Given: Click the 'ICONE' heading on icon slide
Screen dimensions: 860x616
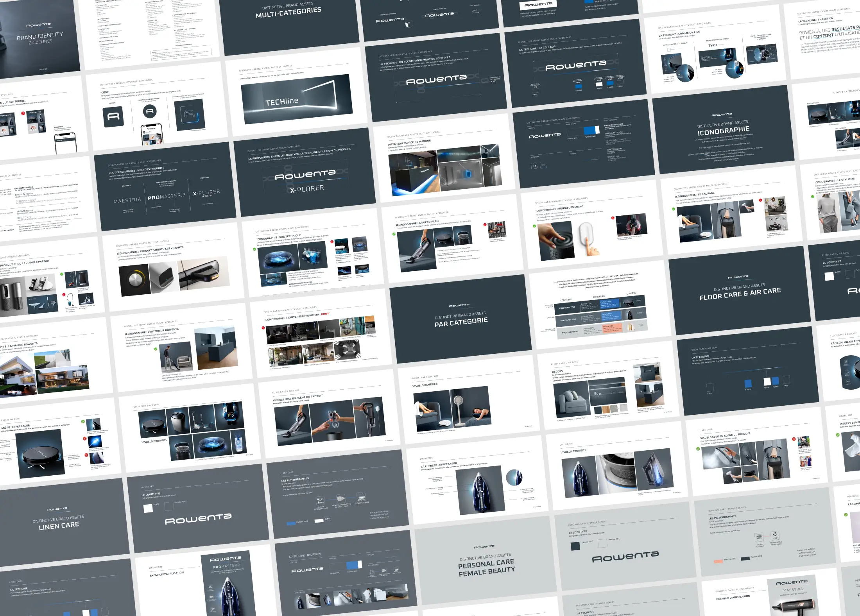Looking at the screenshot, I should click(x=105, y=93).
